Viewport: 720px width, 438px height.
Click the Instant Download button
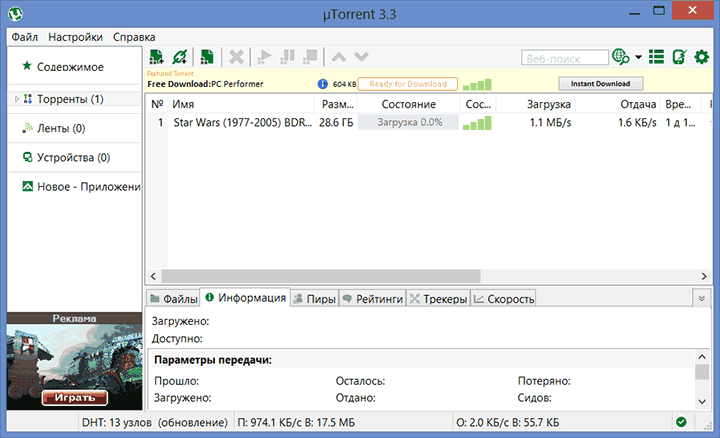(601, 84)
